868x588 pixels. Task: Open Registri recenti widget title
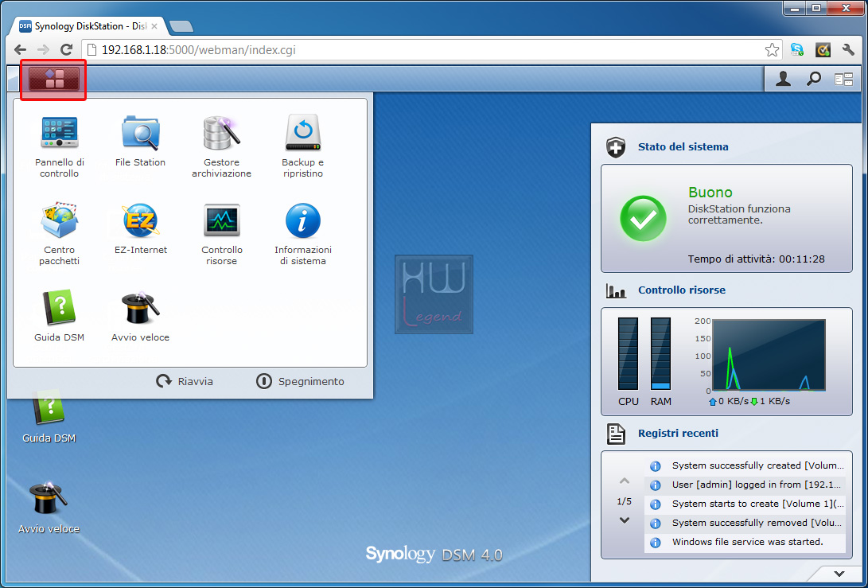[678, 433]
